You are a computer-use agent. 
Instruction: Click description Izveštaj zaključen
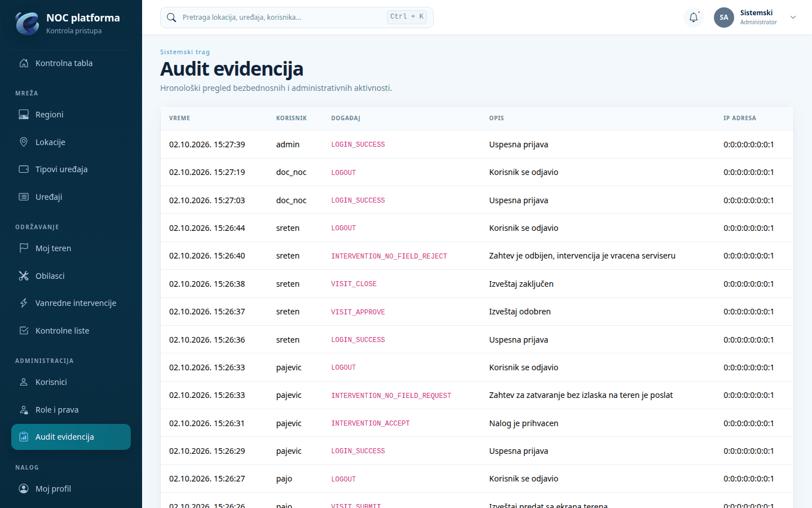coord(521,284)
